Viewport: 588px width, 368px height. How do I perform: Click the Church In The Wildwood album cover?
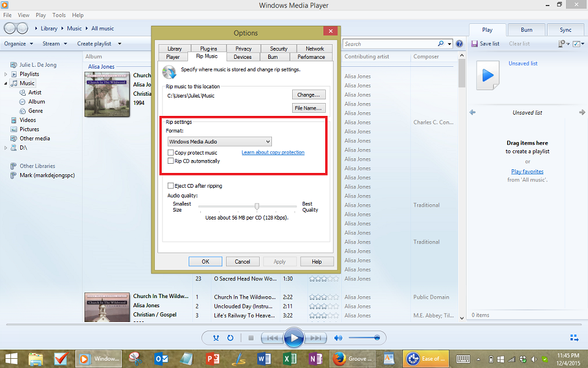click(107, 94)
